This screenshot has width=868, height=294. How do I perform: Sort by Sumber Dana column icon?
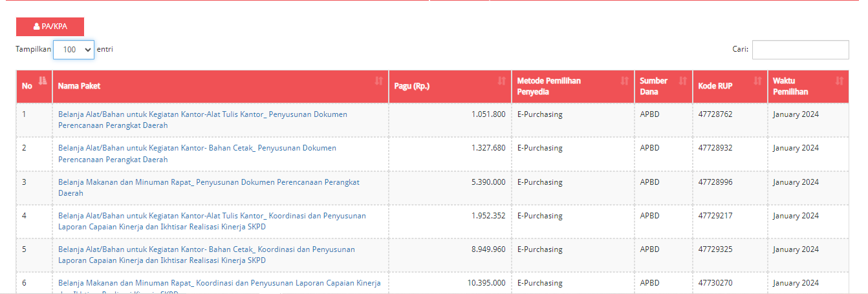(x=683, y=81)
